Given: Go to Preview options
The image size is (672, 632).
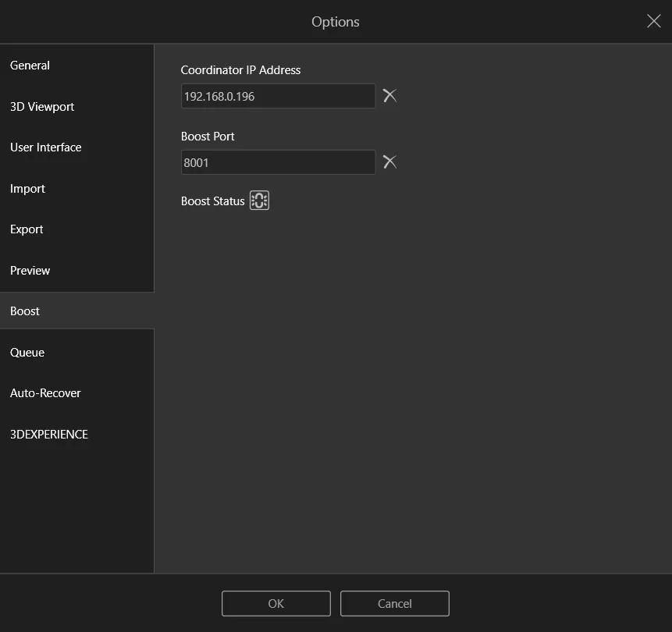Looking at the screenshot, I should [77, 271].
